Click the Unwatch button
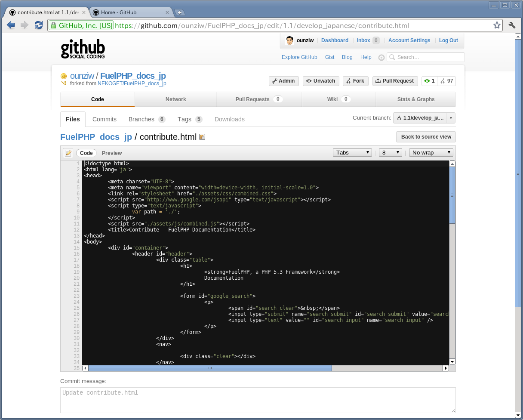 tap(321, 81)
